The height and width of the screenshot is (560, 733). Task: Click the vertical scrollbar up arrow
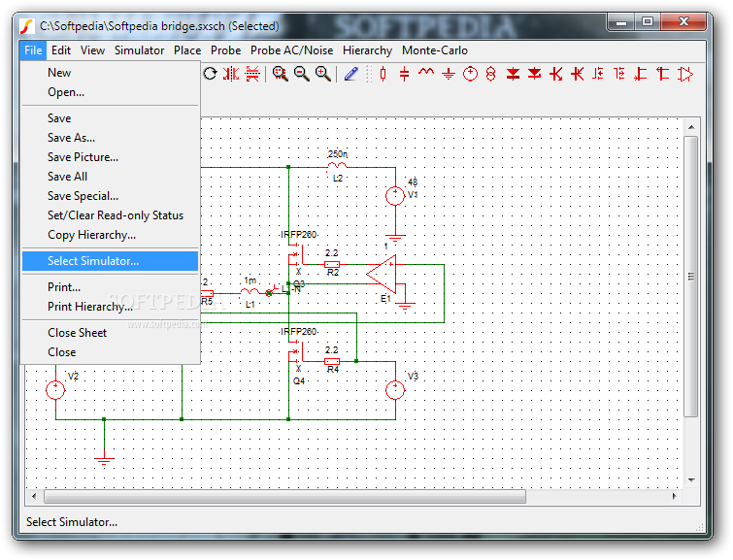pyautogui.click(x=691, y=127)
